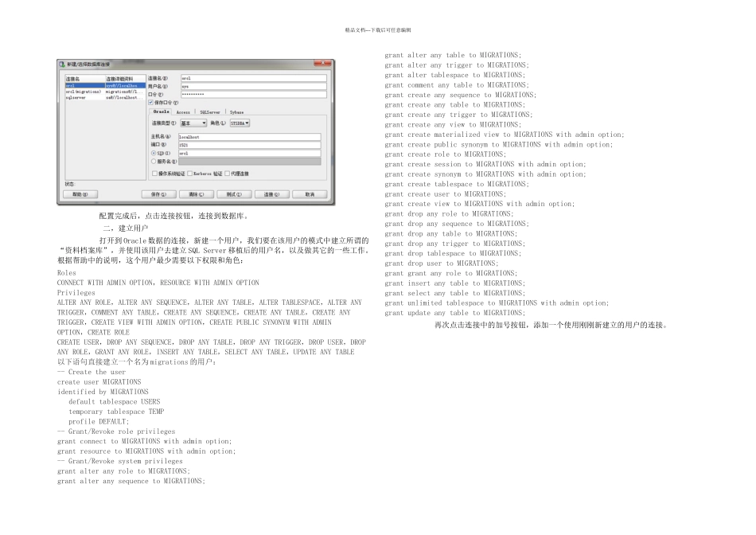This screenshot has width=756, height=535.
Task: Click the line 'default tablespace USERS'
Action: [115, 401]
